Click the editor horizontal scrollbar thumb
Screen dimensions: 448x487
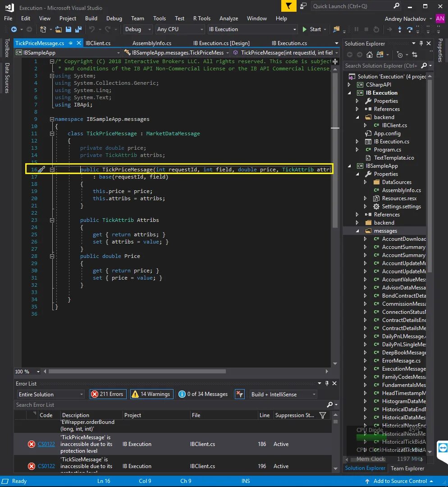click(x=137, y=372)
